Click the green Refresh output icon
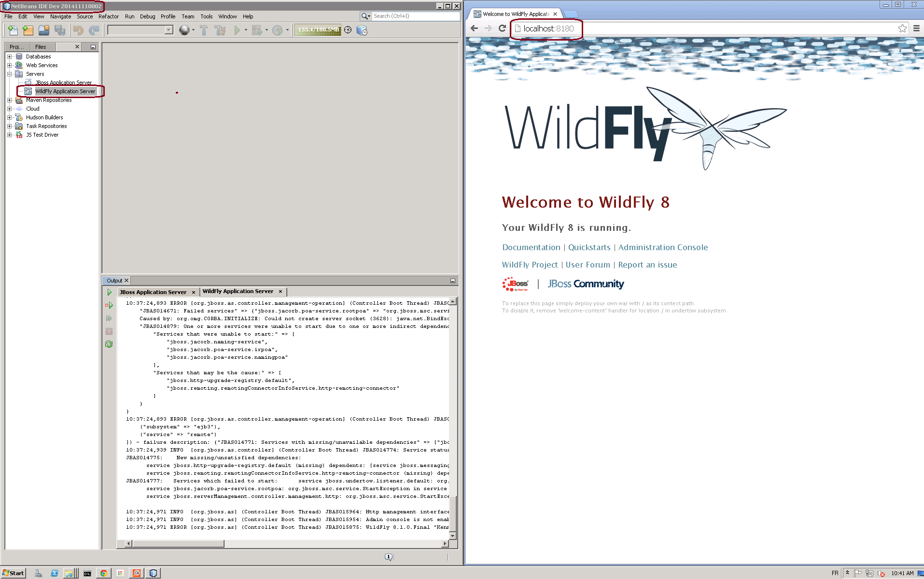The image size is (924, 579). pos(109,344)
